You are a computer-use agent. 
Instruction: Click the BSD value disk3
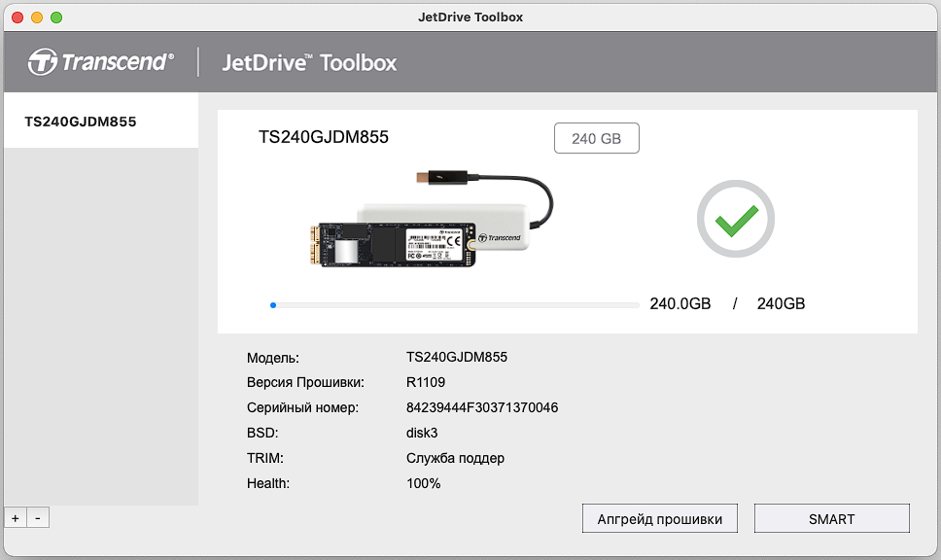click(x=422, y=433)
